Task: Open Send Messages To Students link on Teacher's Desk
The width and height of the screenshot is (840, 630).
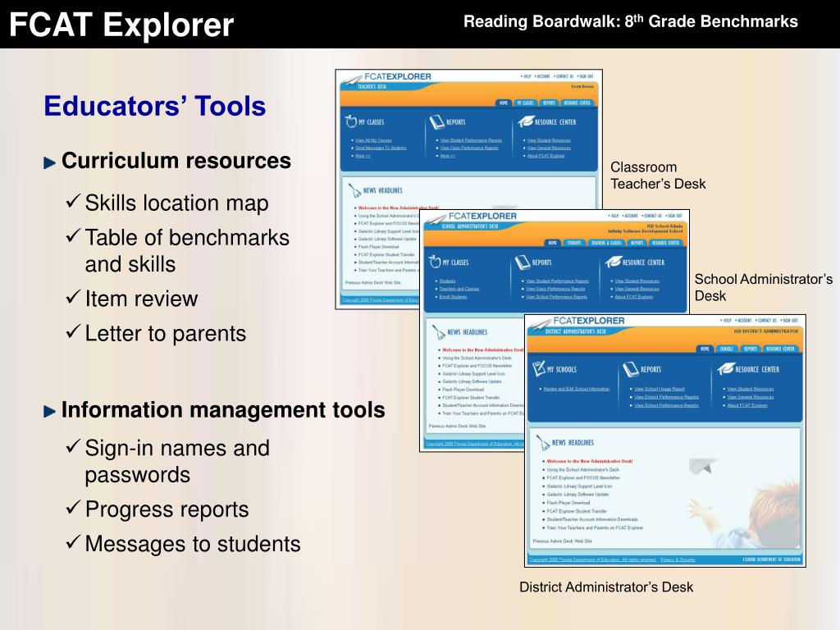Action: click(381, 148)
